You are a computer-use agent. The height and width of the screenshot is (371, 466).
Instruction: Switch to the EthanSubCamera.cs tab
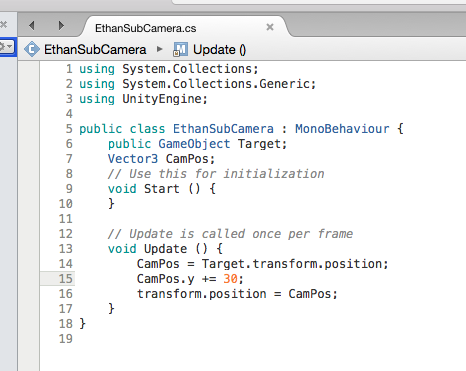pyautogui.click(x=146, y=28)
